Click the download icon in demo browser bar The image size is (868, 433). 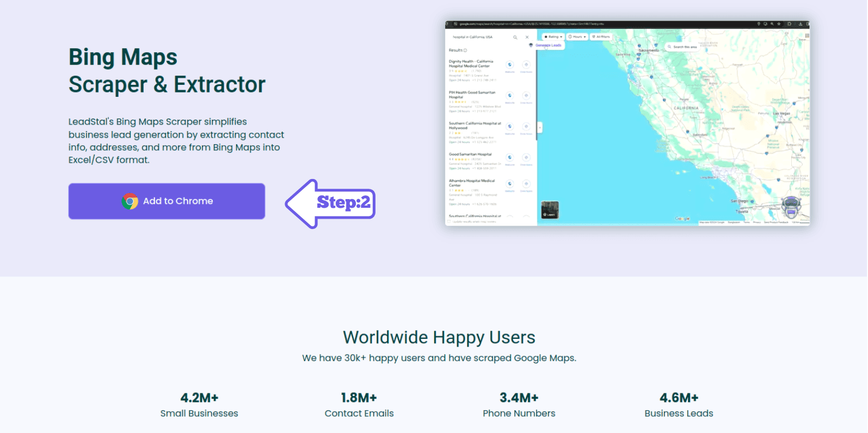pyautogui.click(x=801, y=24)
